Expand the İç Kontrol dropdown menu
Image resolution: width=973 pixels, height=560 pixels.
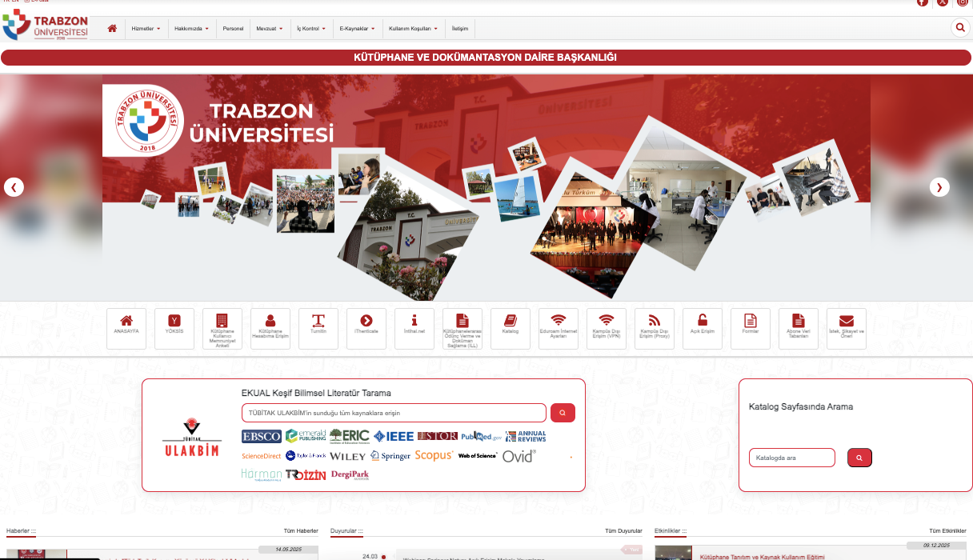coord(311,28)
